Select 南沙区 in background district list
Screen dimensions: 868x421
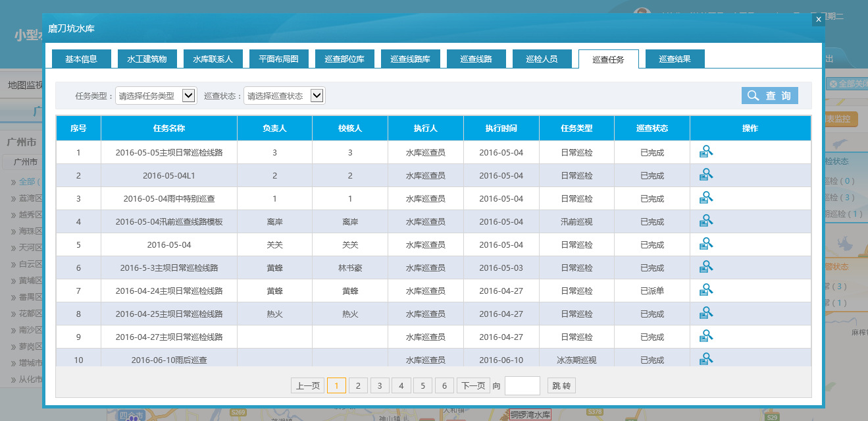[x=30, y=330]
